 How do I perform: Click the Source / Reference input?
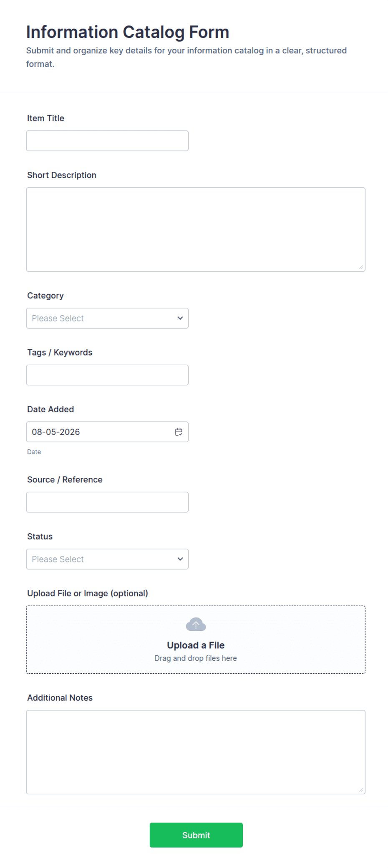click(107, 502)
